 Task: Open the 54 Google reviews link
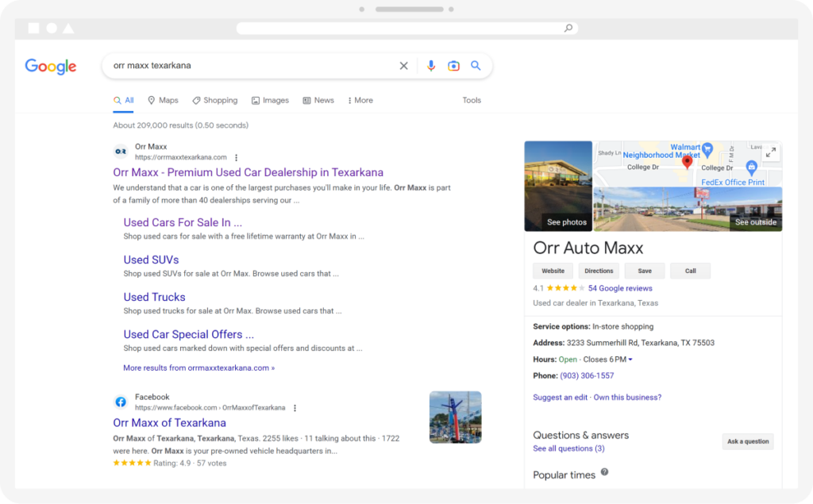[620, 288]
